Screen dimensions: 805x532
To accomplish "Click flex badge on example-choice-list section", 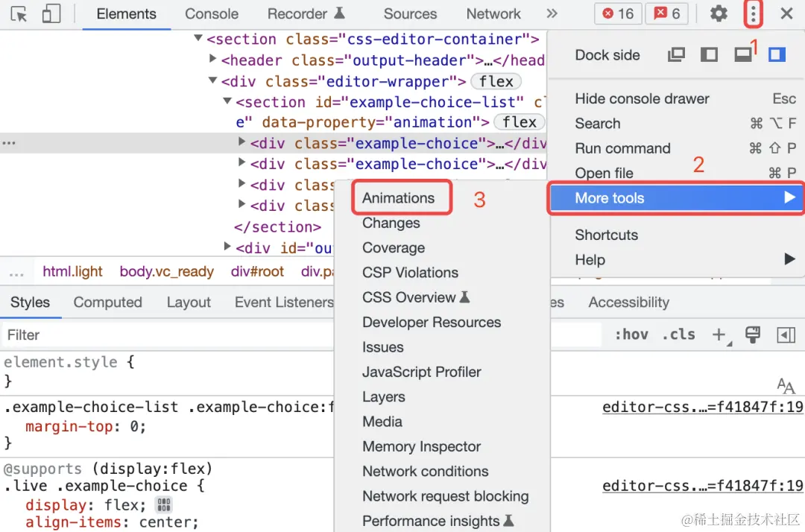I will (519, 122).
